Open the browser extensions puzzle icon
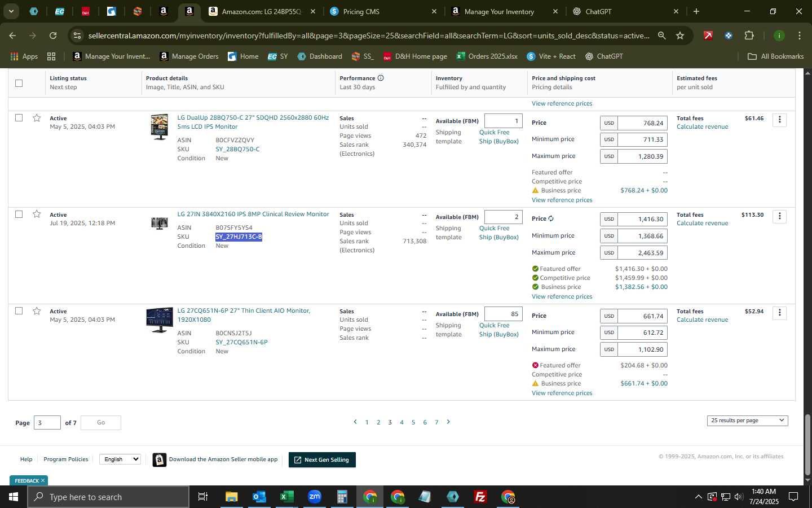The image size is (812, 508). coord(749,36)
